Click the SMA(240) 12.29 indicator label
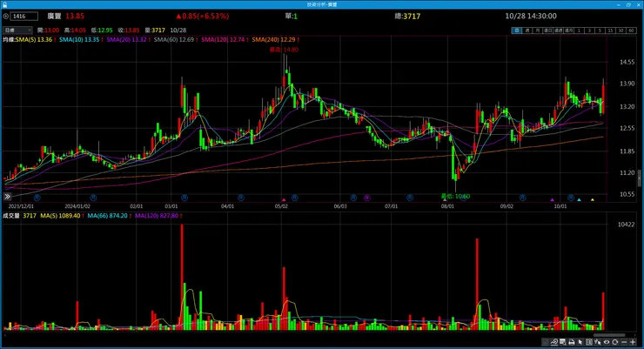Screen dimensions: 644x349 pyautogui.click(x=273, y=39)
